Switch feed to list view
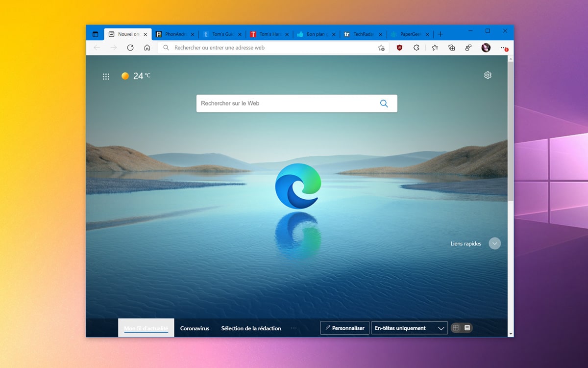The height and width of the screenshot is (368, 588). (x=467, y=328)
